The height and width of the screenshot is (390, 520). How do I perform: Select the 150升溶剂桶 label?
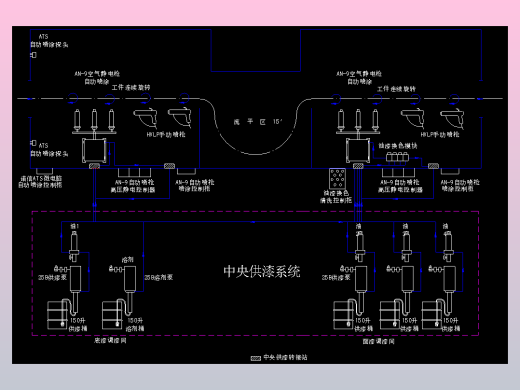point(135,324)
